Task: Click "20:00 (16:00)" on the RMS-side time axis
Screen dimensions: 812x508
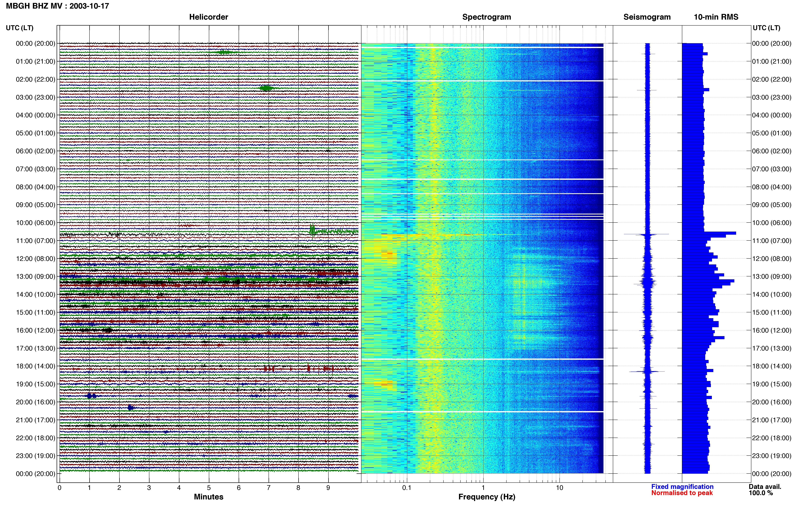Action: 772,402
